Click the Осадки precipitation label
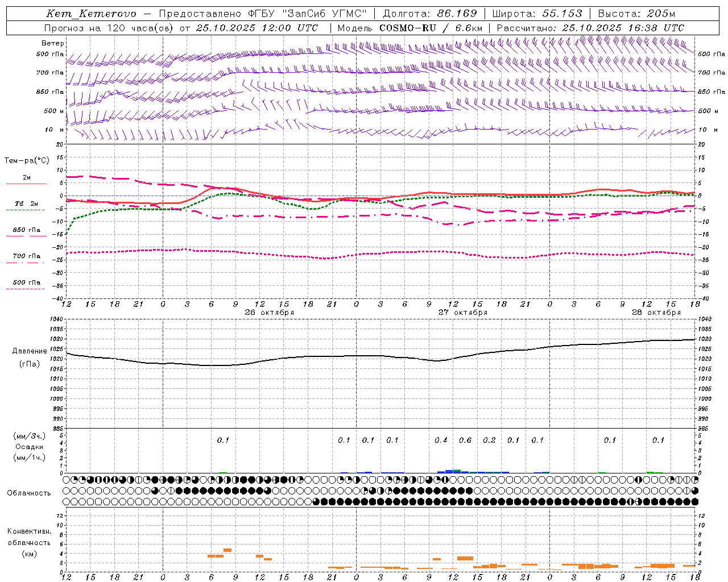This screenshot has width=728, height=582. [30, 447]
